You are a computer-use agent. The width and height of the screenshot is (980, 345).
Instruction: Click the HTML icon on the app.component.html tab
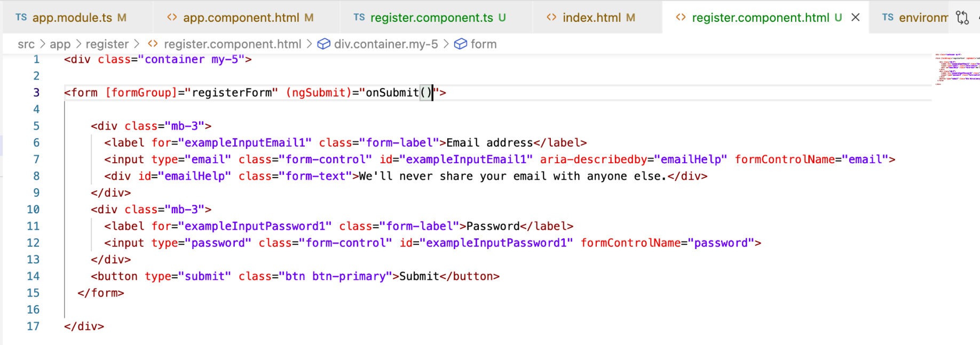coord(172,18)
